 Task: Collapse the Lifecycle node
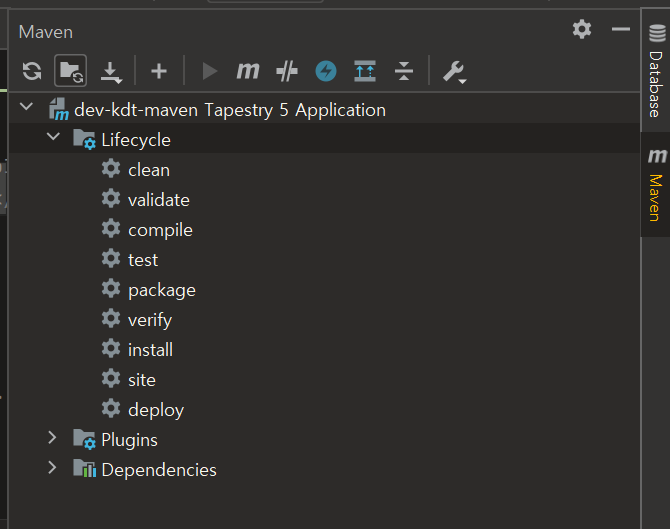53,136
